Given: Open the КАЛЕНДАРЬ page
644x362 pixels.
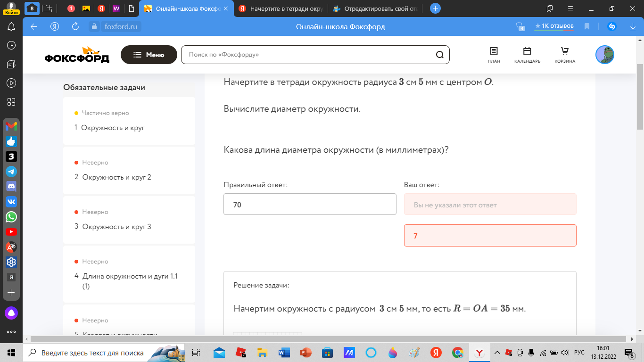Looking at the screenshot, I should 527,55.
